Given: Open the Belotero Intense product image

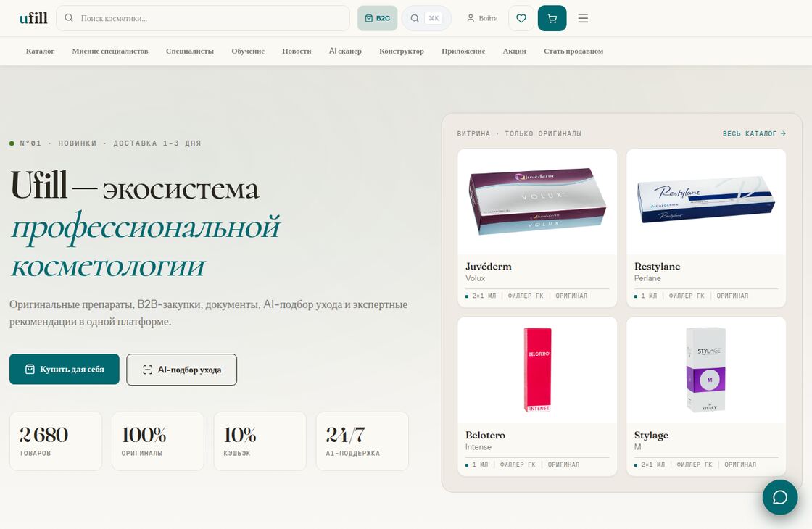Looking at the screenshot, I should [x=537, y=370].
